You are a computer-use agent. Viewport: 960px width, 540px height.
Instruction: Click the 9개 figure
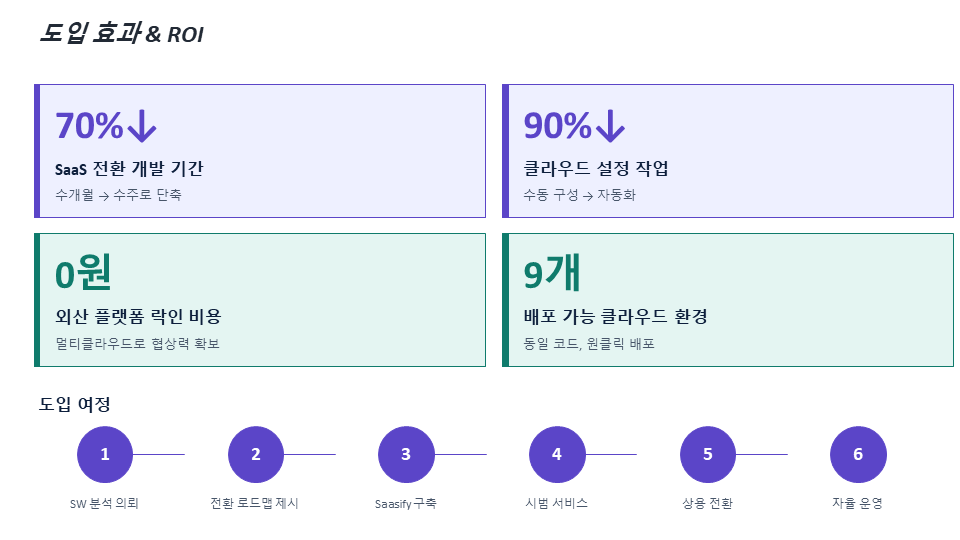click(552, 273)
